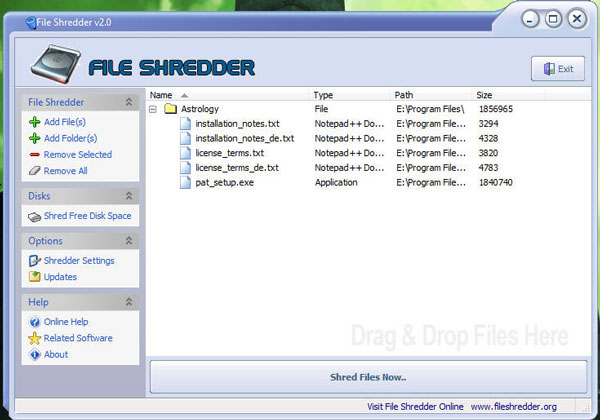The width and height of the screenshot is (600, 420).
Task: Close the File Shredder window
Action: 577,18
